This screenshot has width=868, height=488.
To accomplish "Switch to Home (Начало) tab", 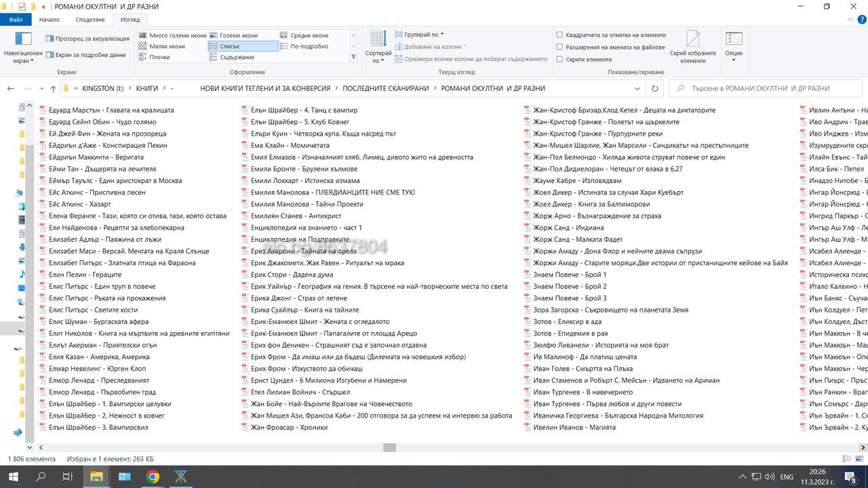I will click(50, 20).
